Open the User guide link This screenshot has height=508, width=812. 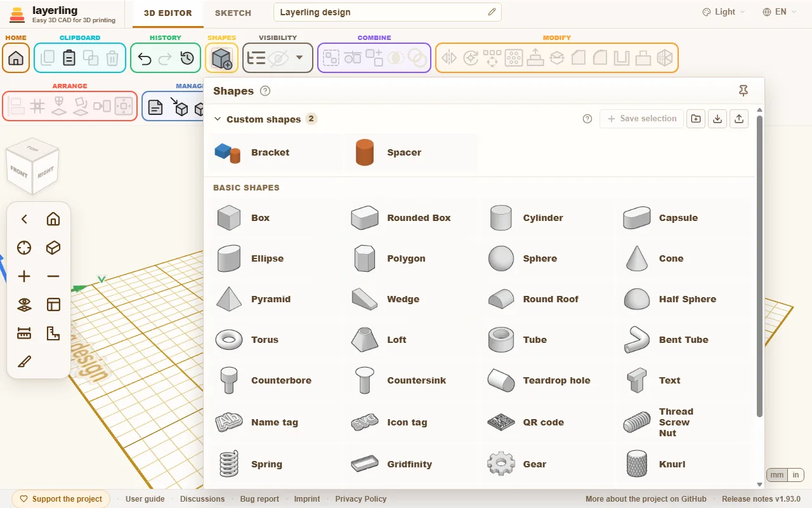[145, 499]
